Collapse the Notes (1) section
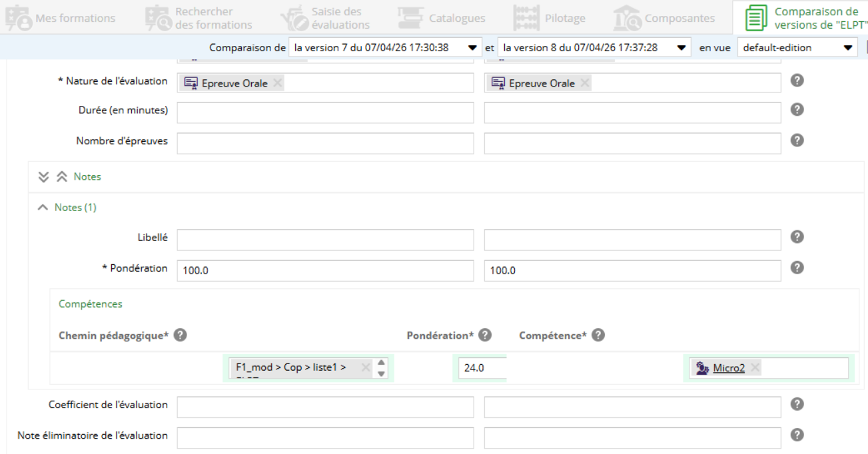This screenshot has width=868, height=454. 43,208
